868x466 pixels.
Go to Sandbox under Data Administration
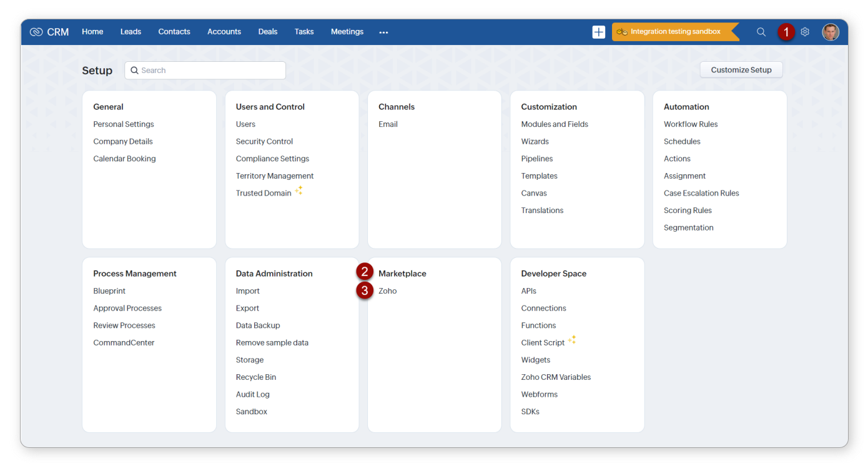(x=251, y=412)
